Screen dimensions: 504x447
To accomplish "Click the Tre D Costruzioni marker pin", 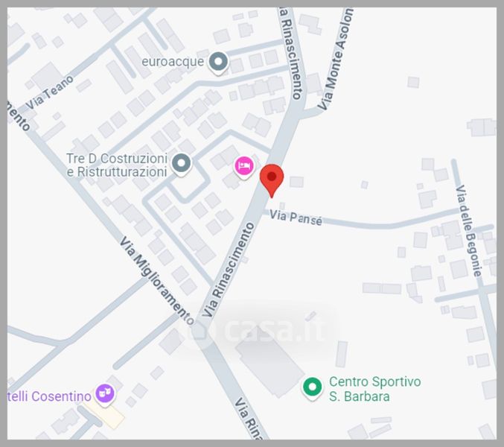I will (182, 163).
